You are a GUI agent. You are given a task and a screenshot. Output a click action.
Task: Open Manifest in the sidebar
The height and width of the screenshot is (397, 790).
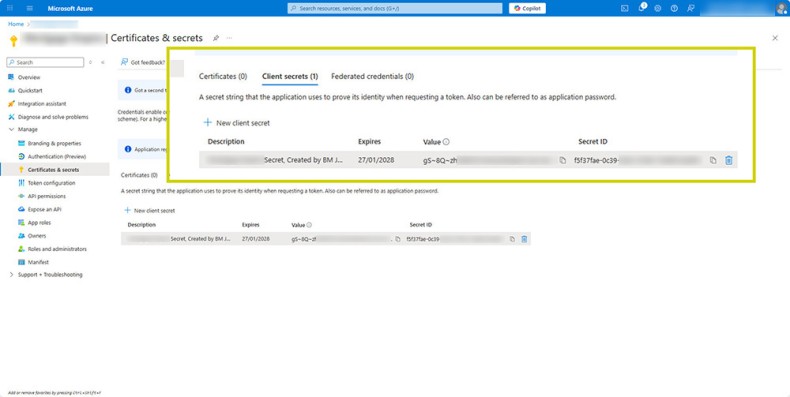coord(38,262)
